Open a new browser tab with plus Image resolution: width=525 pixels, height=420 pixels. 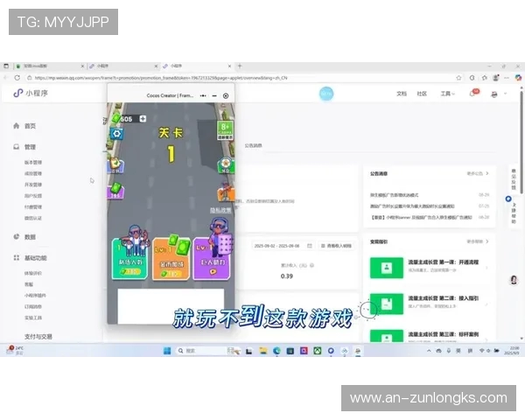pyautogui.click(x=240, y=66)
